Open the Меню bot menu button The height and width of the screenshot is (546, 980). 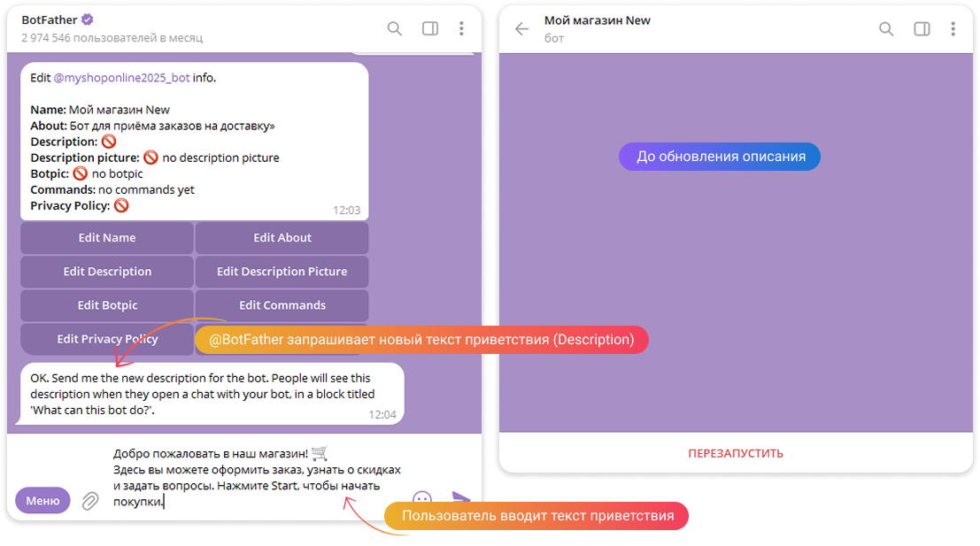[42, 500]
